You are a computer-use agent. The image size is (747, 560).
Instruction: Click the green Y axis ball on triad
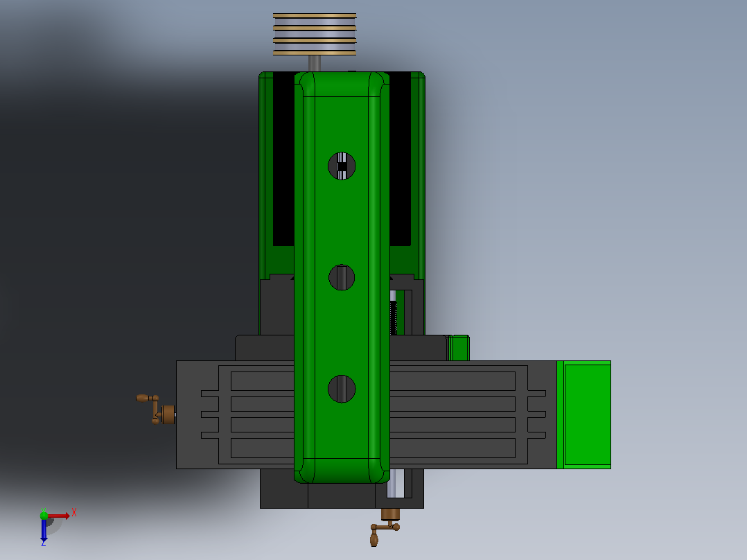click(x=44, y=515)
